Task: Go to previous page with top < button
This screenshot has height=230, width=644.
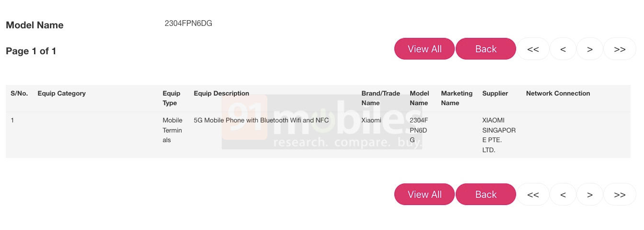Action: point(563,49)
